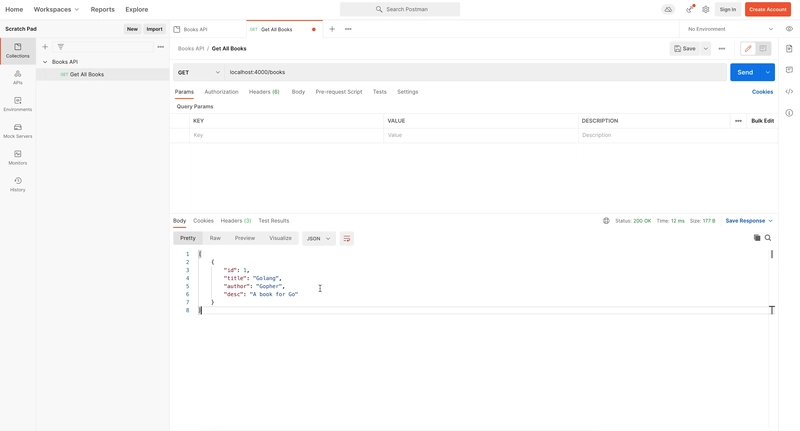Open the request info icon in right sidebar
Viewport: 800px width, 431px height.
click(789, 113)
